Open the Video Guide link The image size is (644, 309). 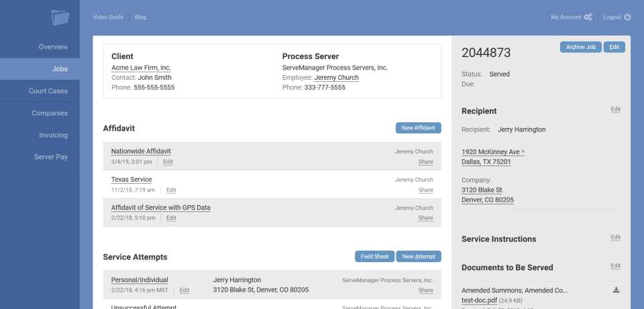[107, 17]
